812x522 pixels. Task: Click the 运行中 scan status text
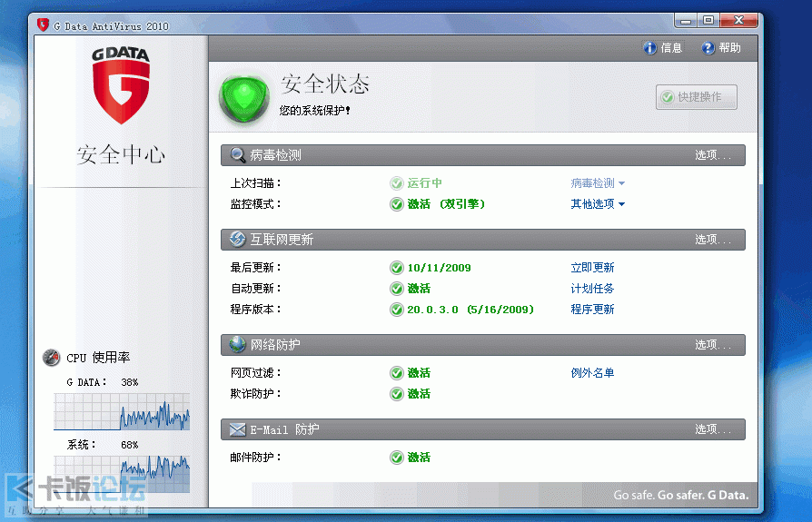click(x=425, y=183)
